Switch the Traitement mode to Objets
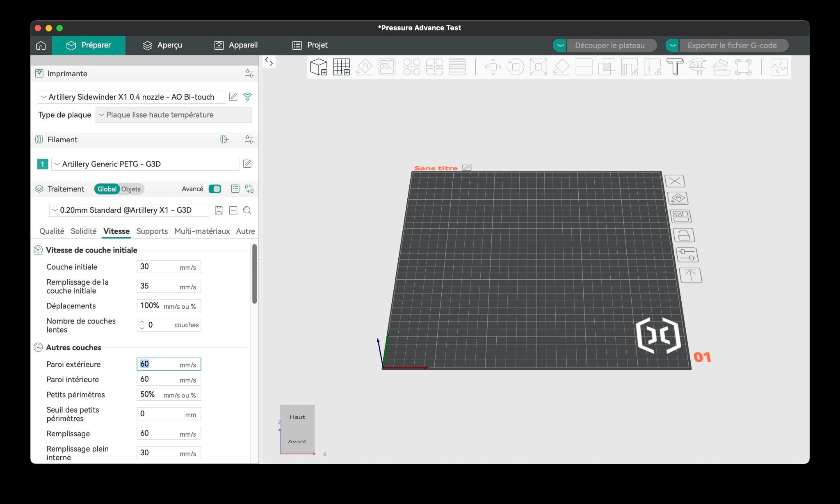The image size is (840, 504). tap(131, 189)
